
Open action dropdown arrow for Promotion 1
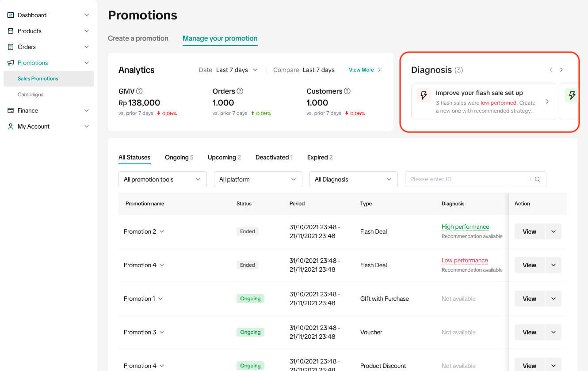(x=554, y=299)
